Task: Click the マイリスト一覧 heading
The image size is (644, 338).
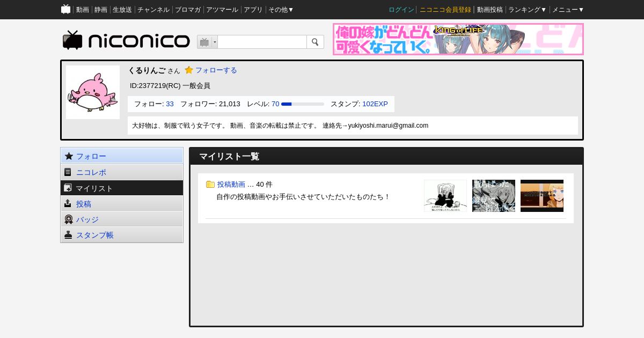Action: [x=229, y=157]
